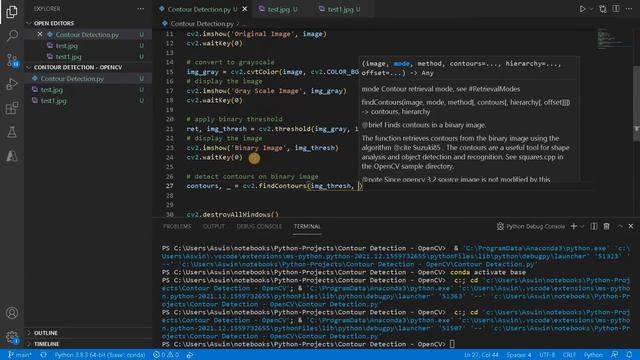Split the editor right
The height and width of the screenshot is (360, 640).
point(616,9)
